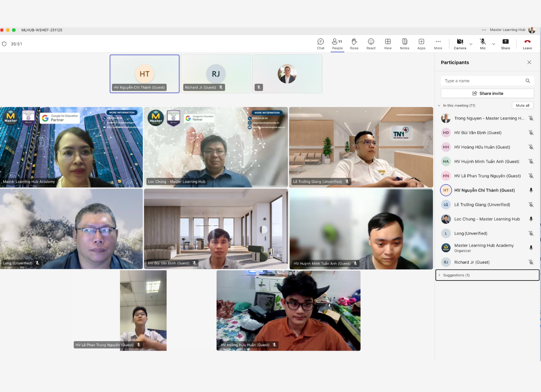The width and height of the screenshot is (541, 392).
Task: Raise your hand in the meeting
Action: pos(354,44)
